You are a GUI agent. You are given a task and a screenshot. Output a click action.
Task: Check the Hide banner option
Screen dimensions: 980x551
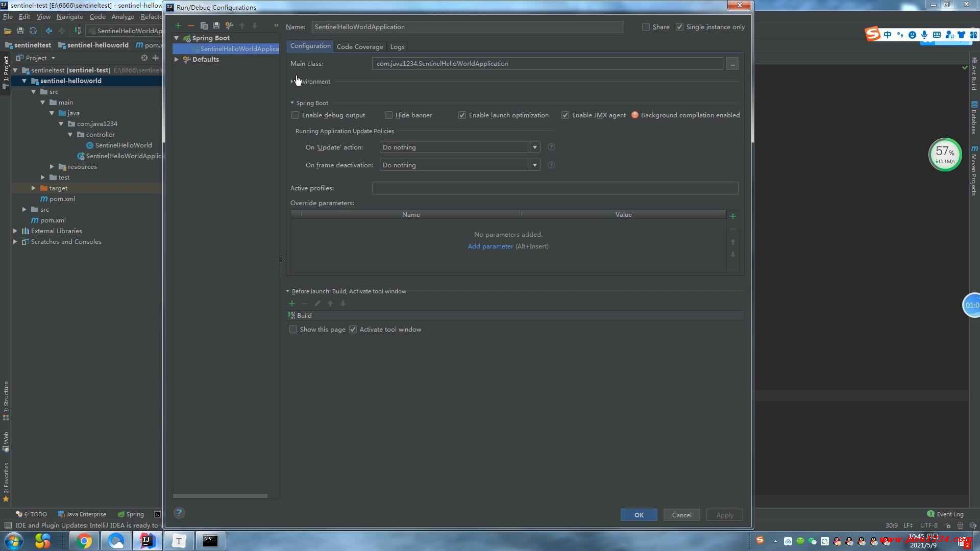[x=389, y=115]
